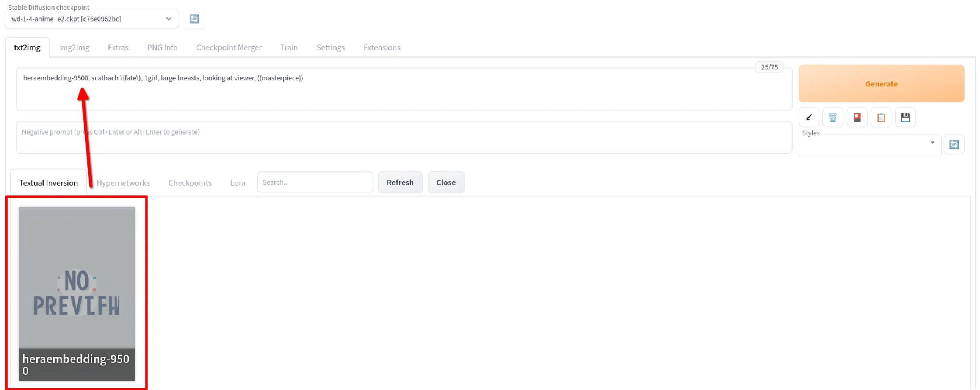Expand the Styles dropdown
The height and width of the screenshot is (390, 980).
[x=869, y=145]
